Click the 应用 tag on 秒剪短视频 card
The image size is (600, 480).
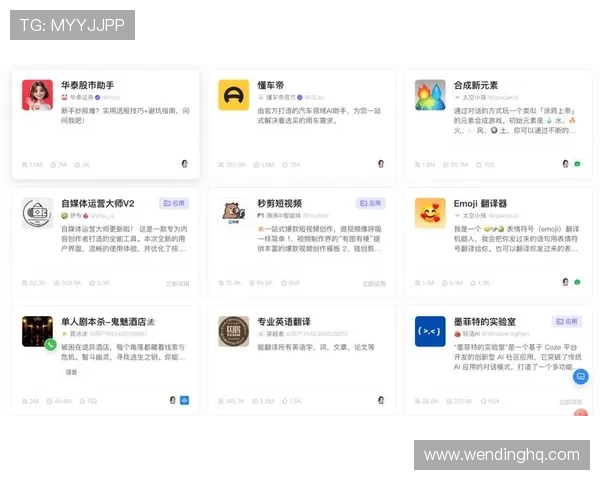coord(370,203)
